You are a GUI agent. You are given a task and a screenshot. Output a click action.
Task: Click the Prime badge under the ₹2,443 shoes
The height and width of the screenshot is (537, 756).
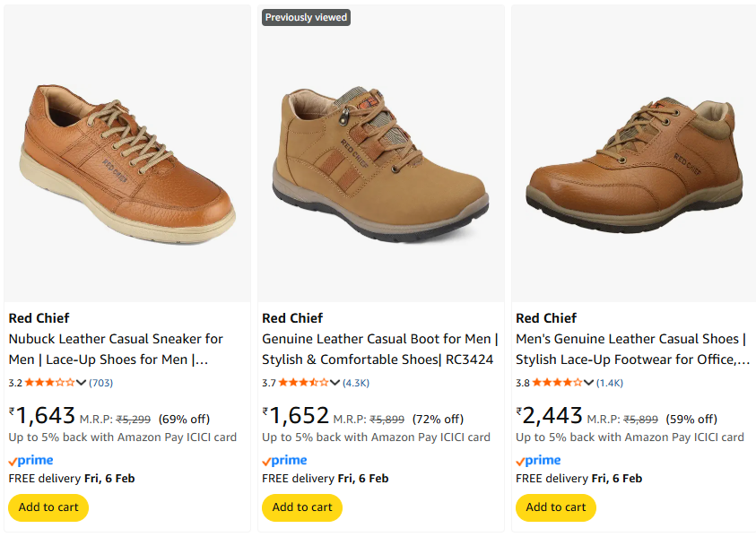[539, 460]
